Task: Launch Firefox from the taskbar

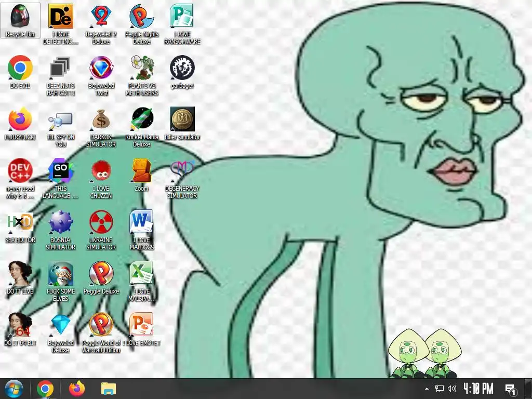Action: pos(77,389)
